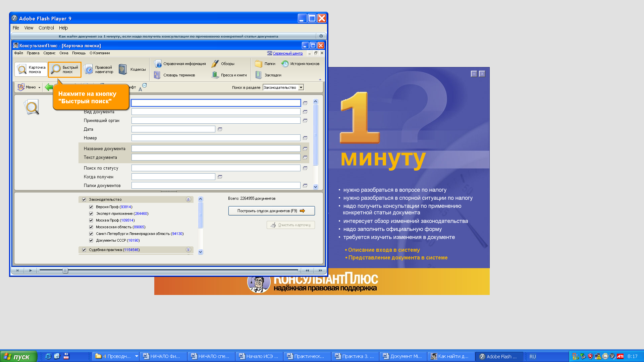The height and width of the screenshot is (362, 644).
Task: Click Очистить карточку button
Action: [290, 225]
